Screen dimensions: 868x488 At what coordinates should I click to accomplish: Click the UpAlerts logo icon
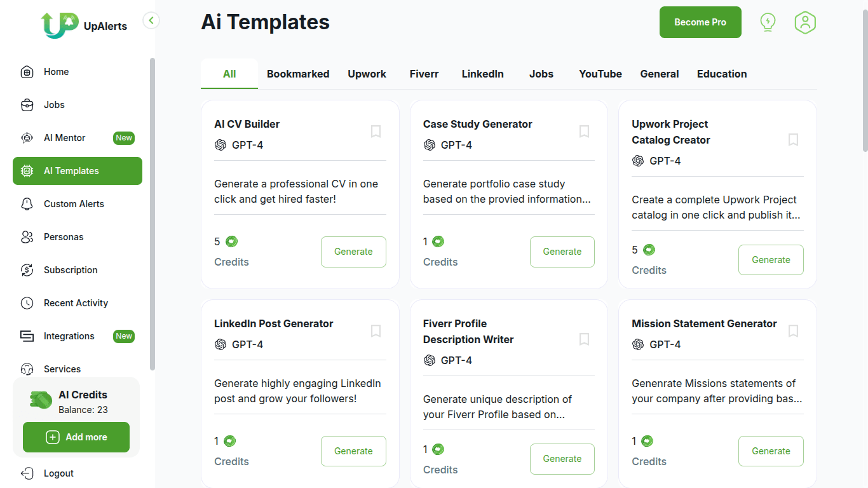point(60,25)
